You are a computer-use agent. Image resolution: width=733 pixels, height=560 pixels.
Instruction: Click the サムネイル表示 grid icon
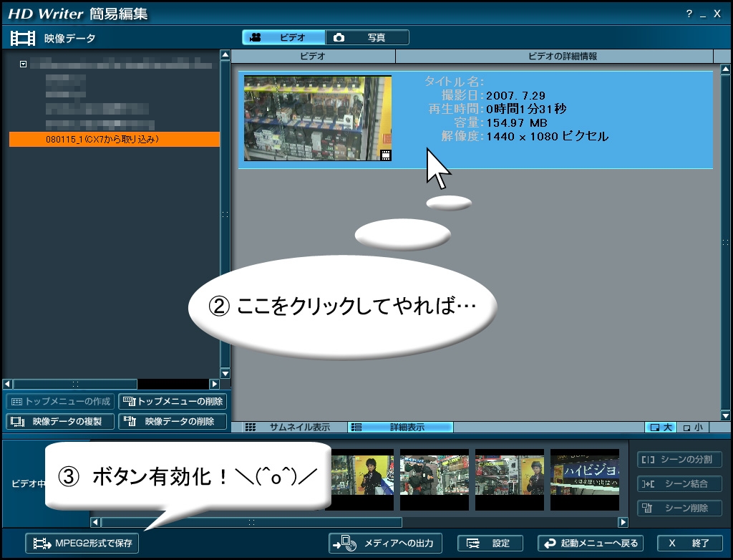click(251, 427)
